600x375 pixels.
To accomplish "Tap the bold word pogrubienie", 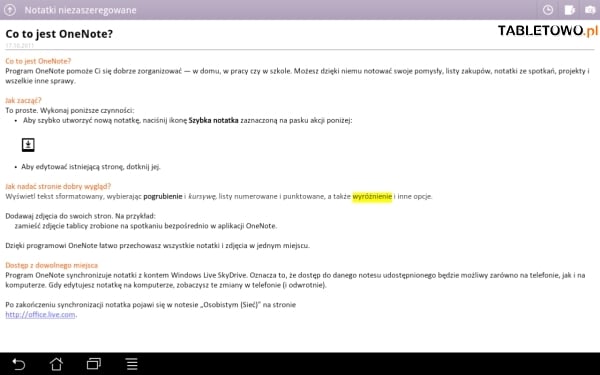I will [163, 196].
